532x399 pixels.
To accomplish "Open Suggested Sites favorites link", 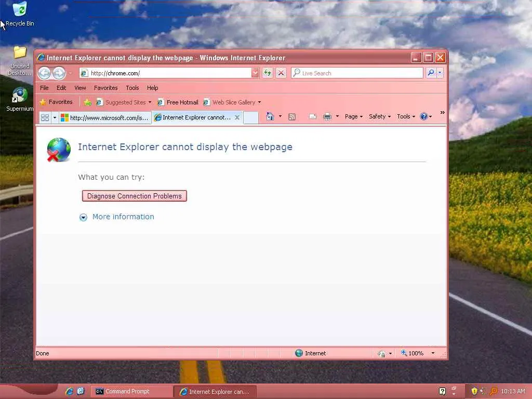I will point(124,102).
